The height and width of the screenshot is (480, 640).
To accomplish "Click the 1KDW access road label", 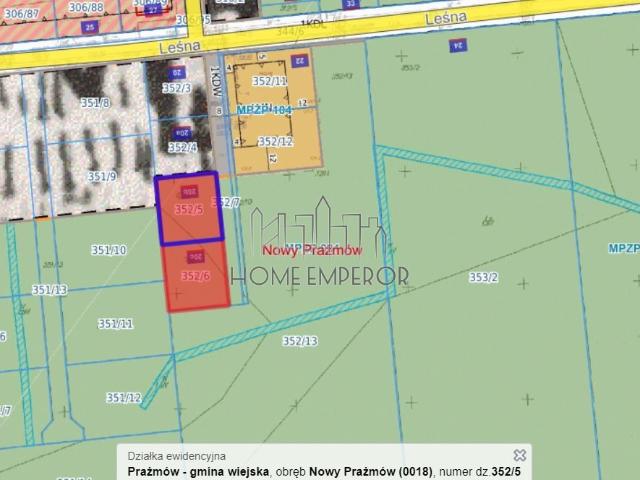I will tap(216, 82).
